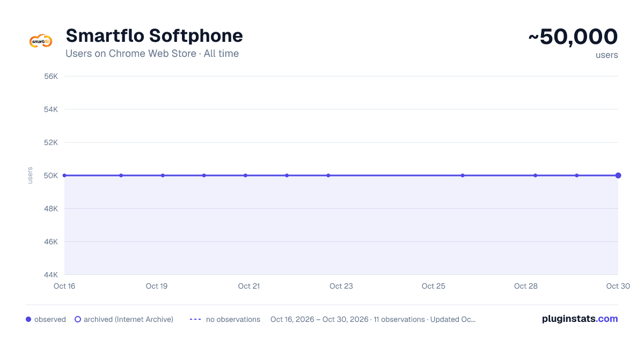
Task: Click the 54K y-axis label
Action: (51, 109)
